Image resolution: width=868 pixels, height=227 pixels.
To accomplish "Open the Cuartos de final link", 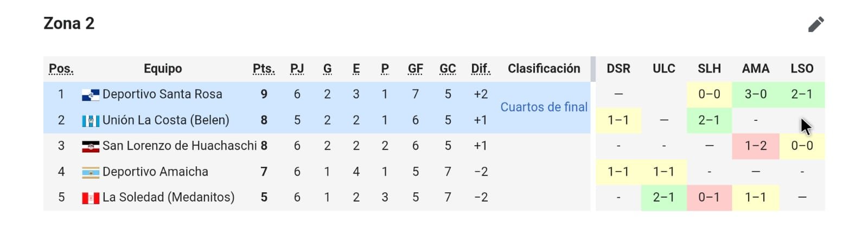I will [x=544, y=107].
